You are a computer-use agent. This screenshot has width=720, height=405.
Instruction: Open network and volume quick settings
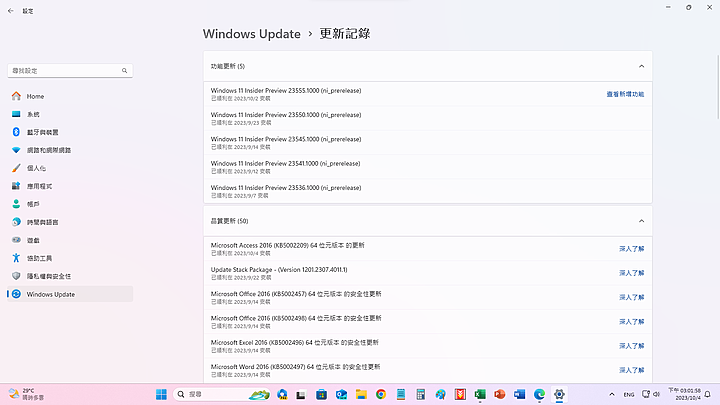pos(651,394)
